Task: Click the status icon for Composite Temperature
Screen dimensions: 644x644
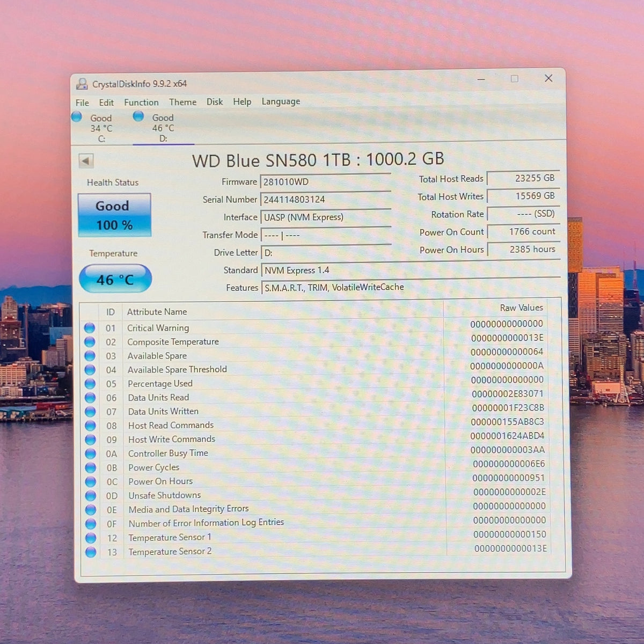Action: 90,342
